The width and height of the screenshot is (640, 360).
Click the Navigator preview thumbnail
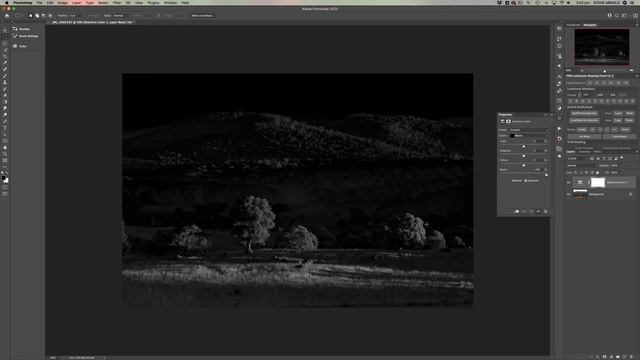pyautogui.click(x=602, y=47)
